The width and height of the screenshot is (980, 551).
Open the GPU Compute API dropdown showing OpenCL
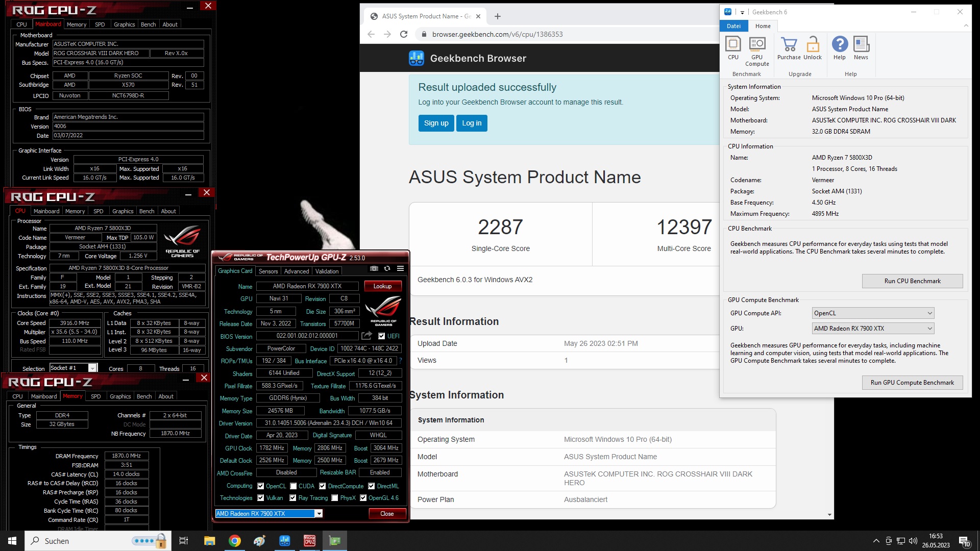coord(873,313)
